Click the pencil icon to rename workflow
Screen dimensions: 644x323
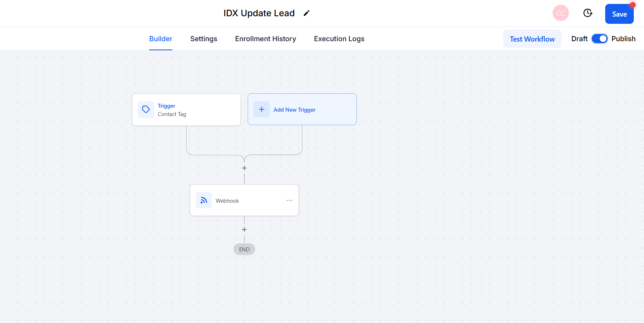pos(307,13)
